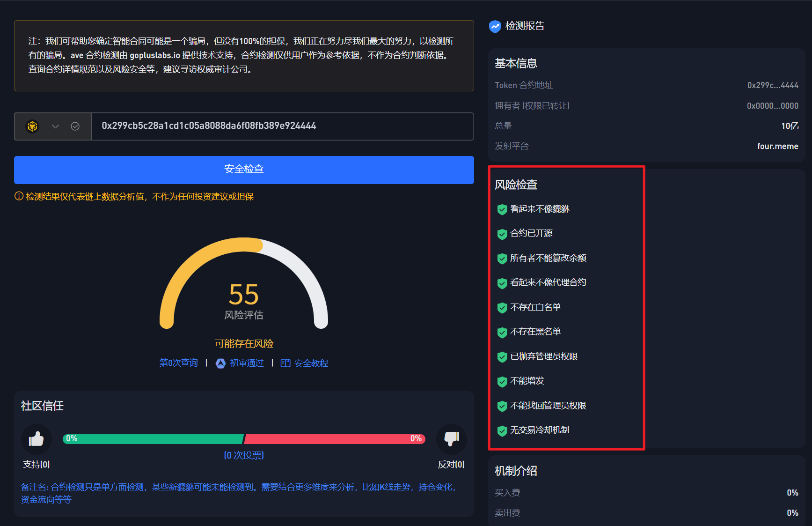Click the 检测报告 header badge icon

pyautogui.click(x=495, y=26)
